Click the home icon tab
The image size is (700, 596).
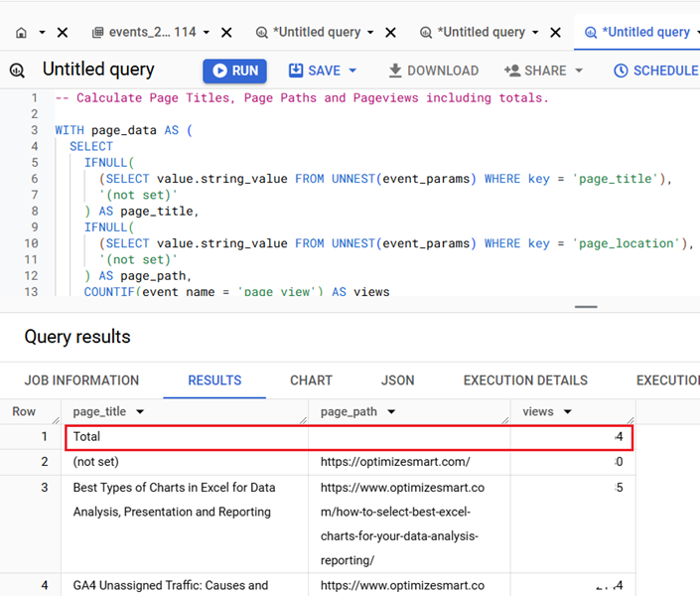click(x=21, y=32)
